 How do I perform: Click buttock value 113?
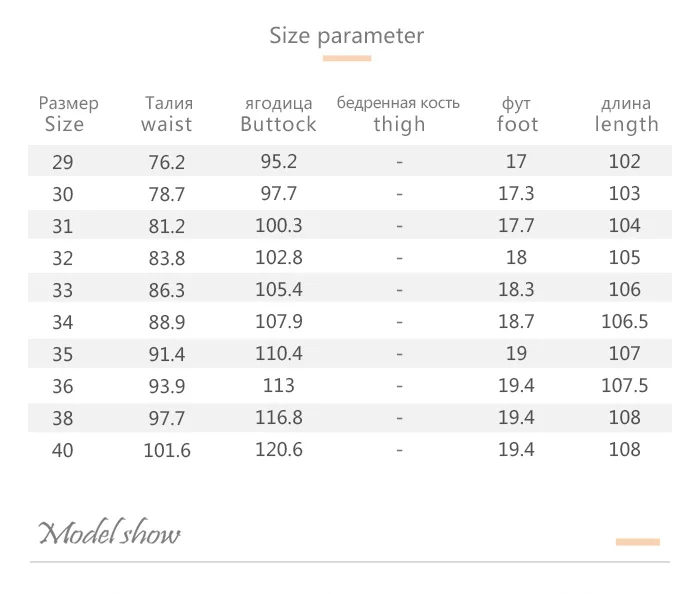pyautogui.click(x=279, y=386)
